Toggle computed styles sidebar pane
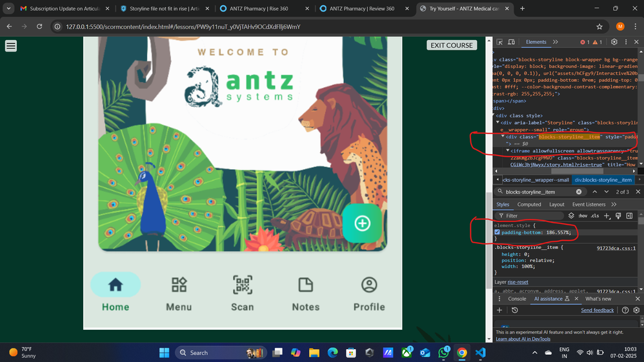644x362 pixels. (630, 216)
